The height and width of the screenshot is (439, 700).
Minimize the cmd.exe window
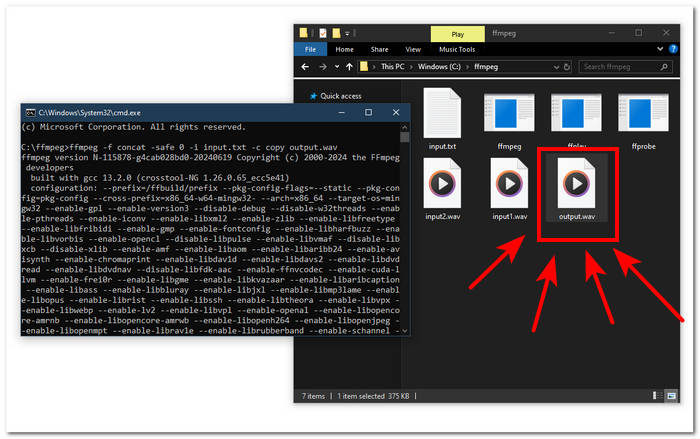pos(342,112)
